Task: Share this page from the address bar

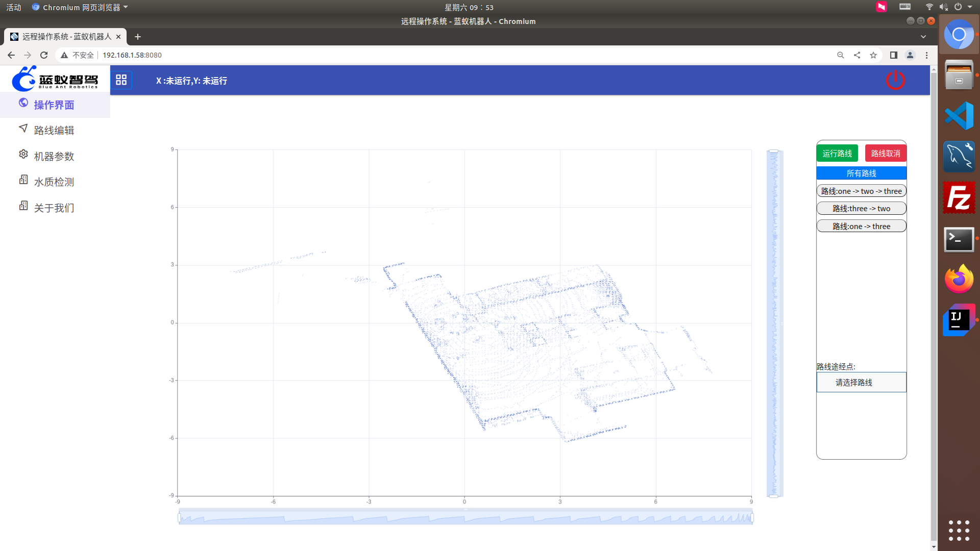Action: coord(857,55)
